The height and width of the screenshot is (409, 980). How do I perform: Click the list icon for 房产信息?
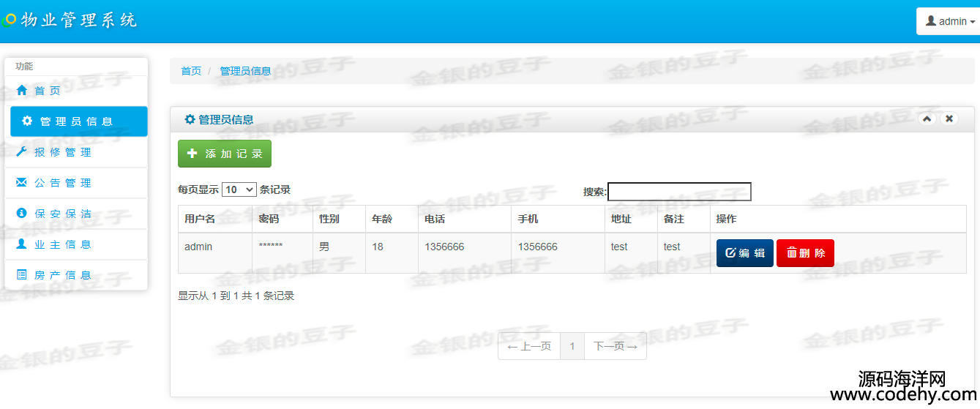point(22,274)
